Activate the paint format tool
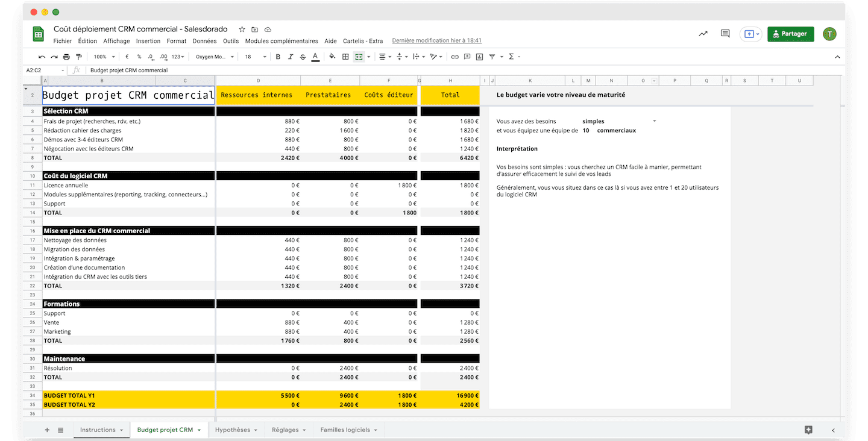This screenshot has height=441, width=868. click(79, 57)
